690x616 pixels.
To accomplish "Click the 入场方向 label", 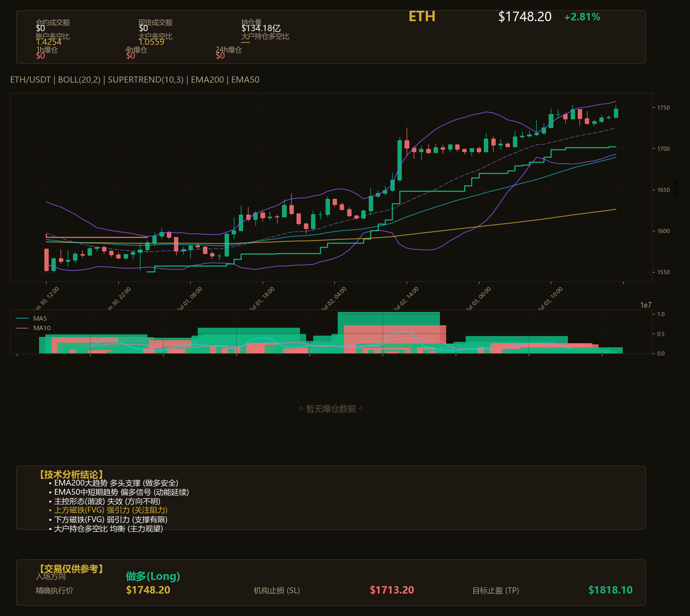I will point(51,577).
